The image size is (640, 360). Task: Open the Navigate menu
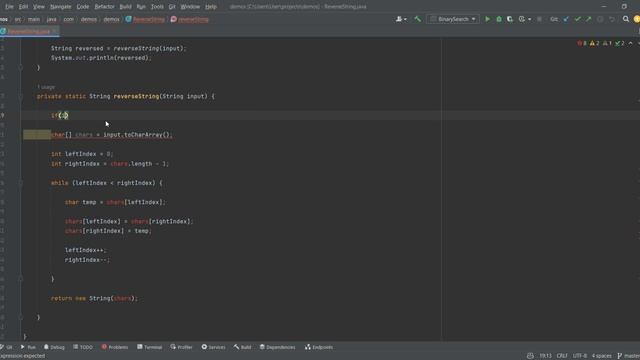pos(60,7)
